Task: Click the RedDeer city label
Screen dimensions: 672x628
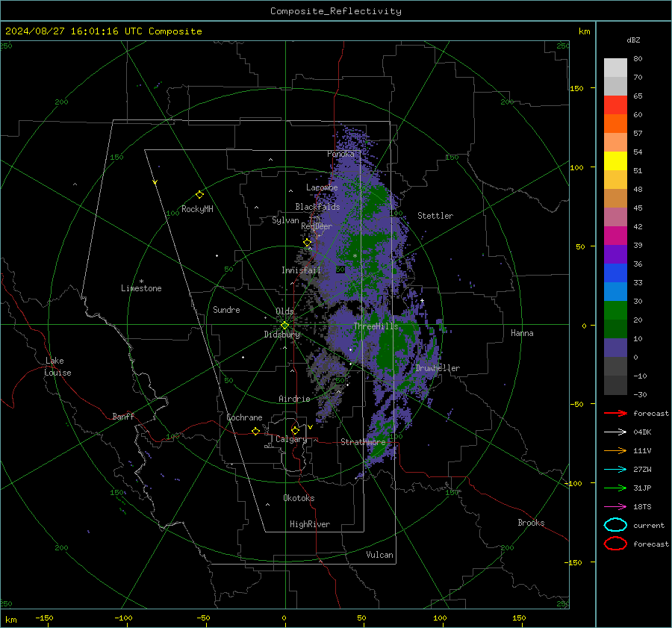Action: tap(317, 226)
